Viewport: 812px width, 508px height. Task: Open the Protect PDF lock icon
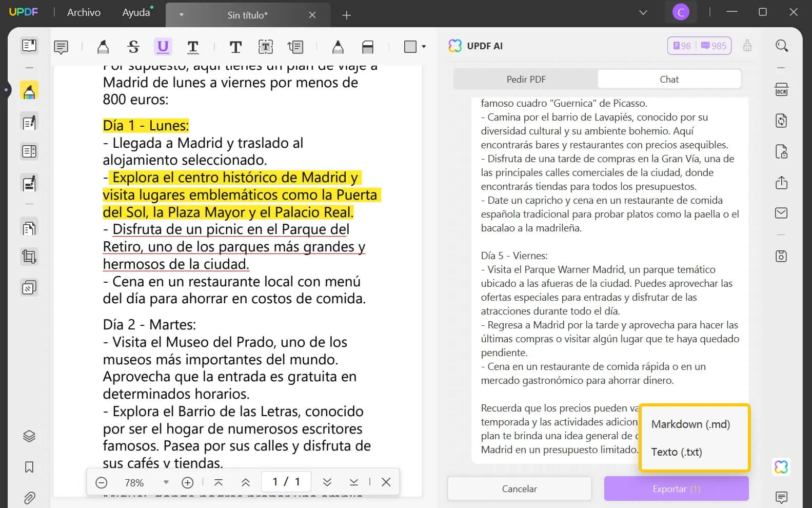(x=781, y=151)
